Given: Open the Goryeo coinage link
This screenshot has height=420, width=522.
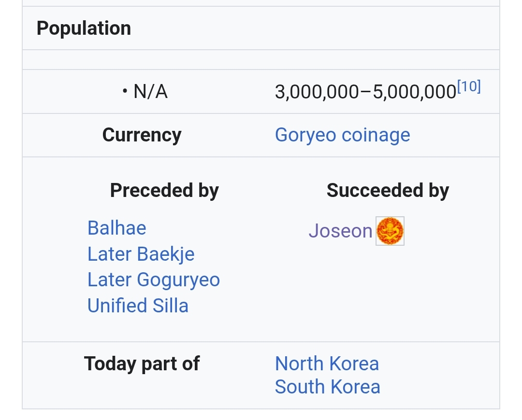Looking at the screenshot, I should [342, 135].
